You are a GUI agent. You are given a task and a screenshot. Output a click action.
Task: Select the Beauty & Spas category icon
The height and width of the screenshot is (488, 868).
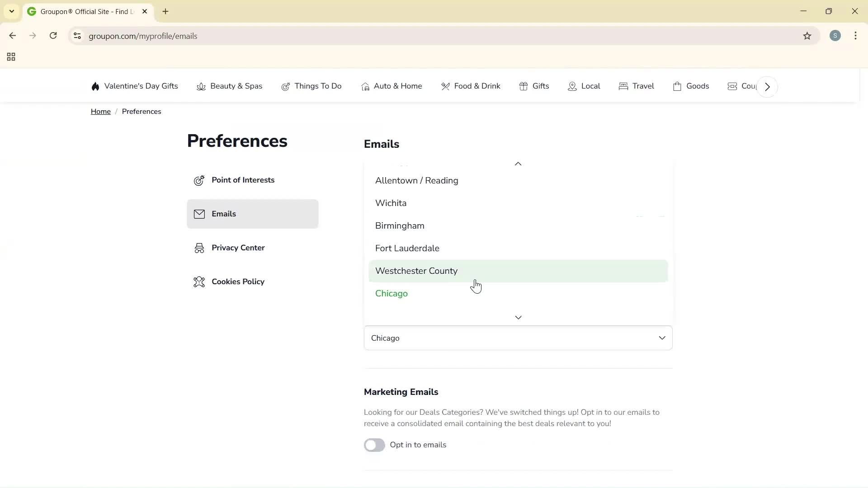[201, 86]
